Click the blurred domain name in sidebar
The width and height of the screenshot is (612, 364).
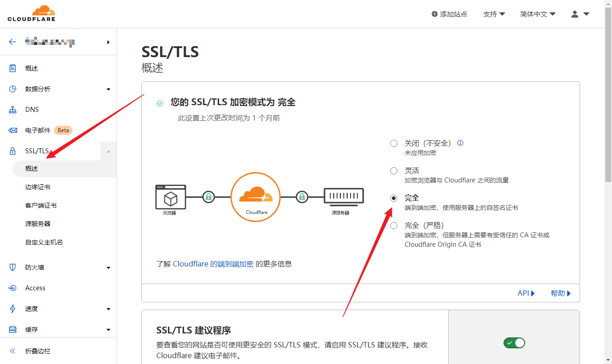coord(49,42)
